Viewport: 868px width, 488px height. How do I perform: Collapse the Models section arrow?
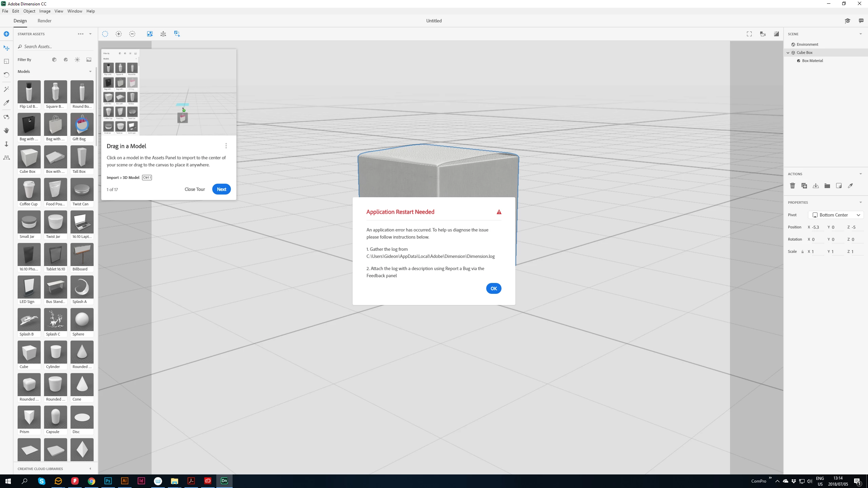click(90, 72)
